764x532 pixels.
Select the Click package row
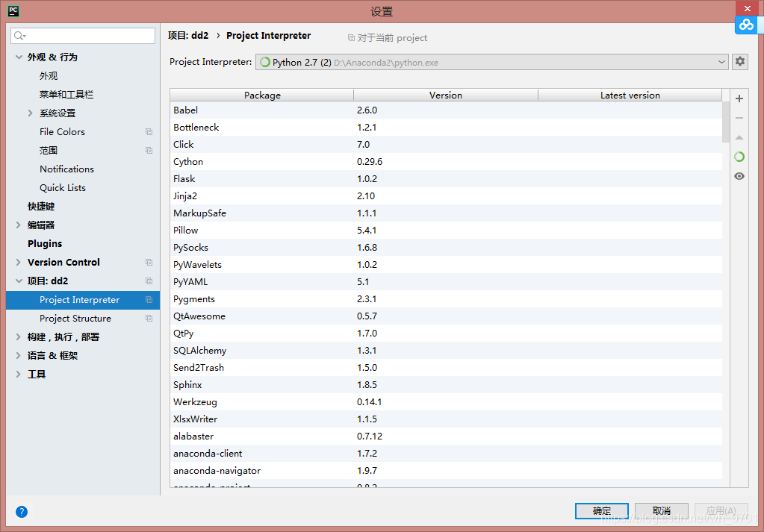click(446, 145)
